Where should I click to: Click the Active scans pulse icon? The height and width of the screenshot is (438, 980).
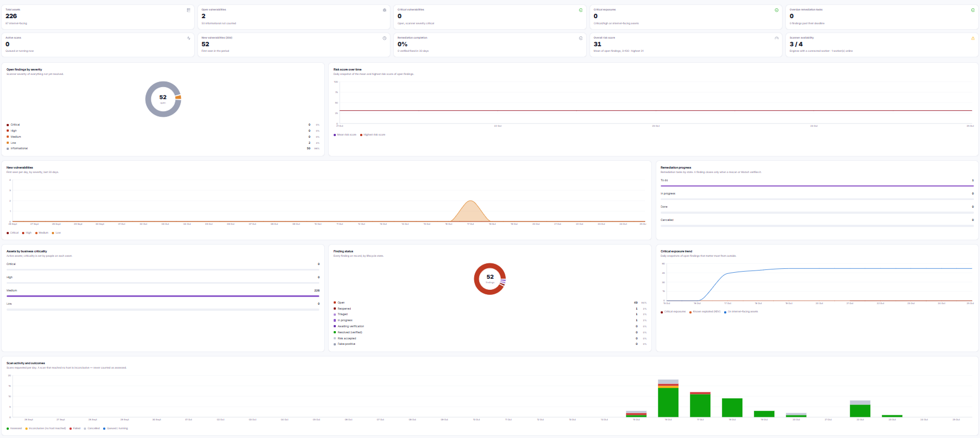point(189,38)
